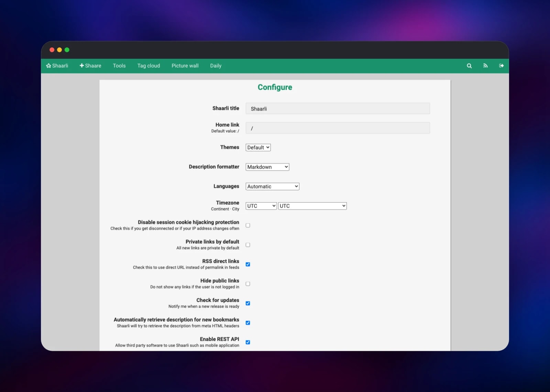Open the Tag cloud page
550x392 pixels.
coord(148,66)
